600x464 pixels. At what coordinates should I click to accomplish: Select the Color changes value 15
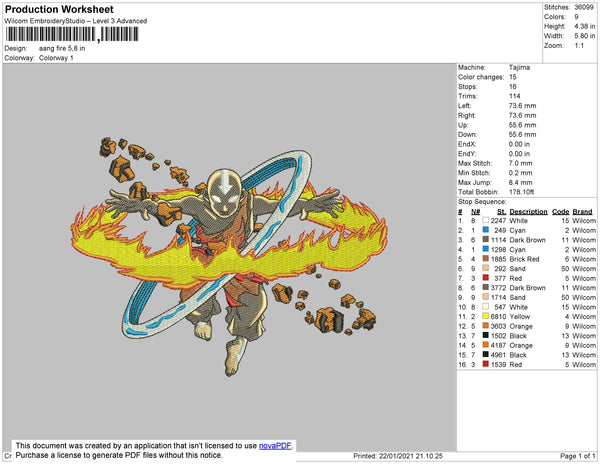tap(513, 77)
